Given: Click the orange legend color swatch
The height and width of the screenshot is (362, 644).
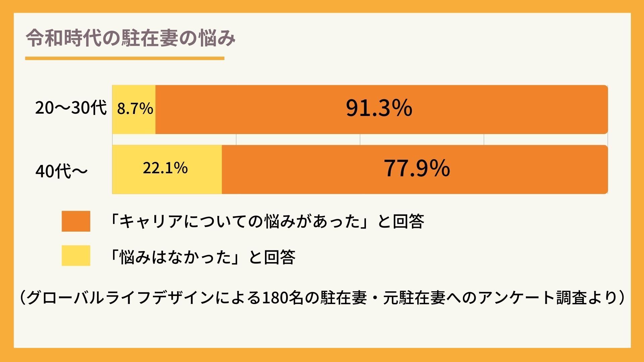Looking at the screenshot, I should click(x=76, y=221).
